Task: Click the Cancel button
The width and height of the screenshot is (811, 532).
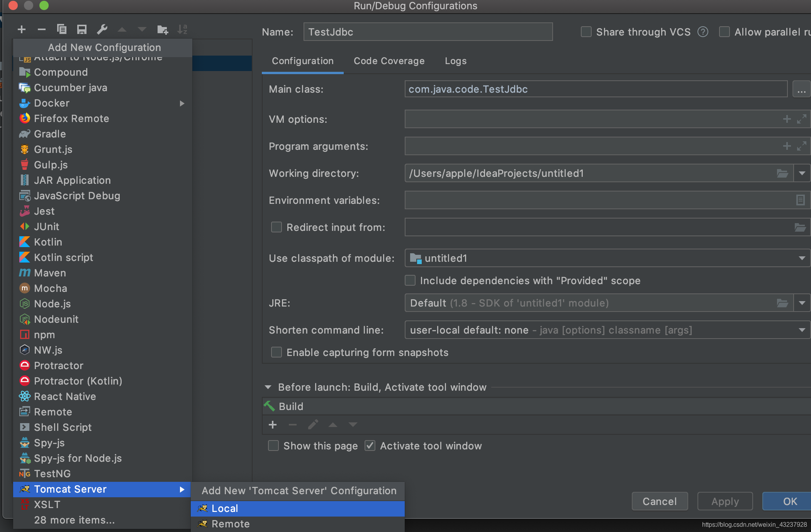Action: (660, 501)
